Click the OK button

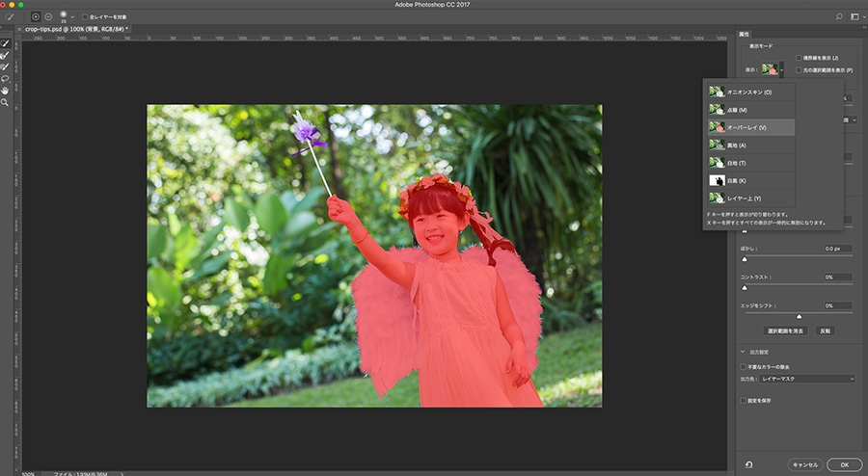844,465
